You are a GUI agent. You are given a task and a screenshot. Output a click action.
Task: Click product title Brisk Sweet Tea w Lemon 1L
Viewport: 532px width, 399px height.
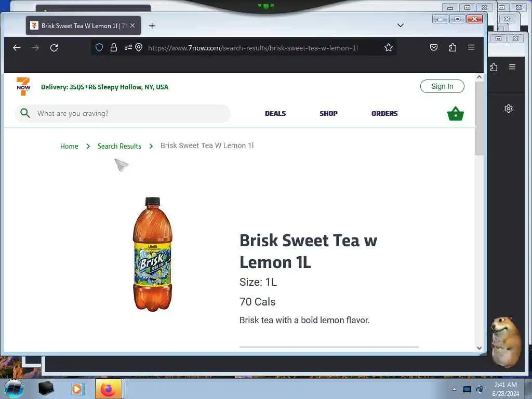point(308,251)
